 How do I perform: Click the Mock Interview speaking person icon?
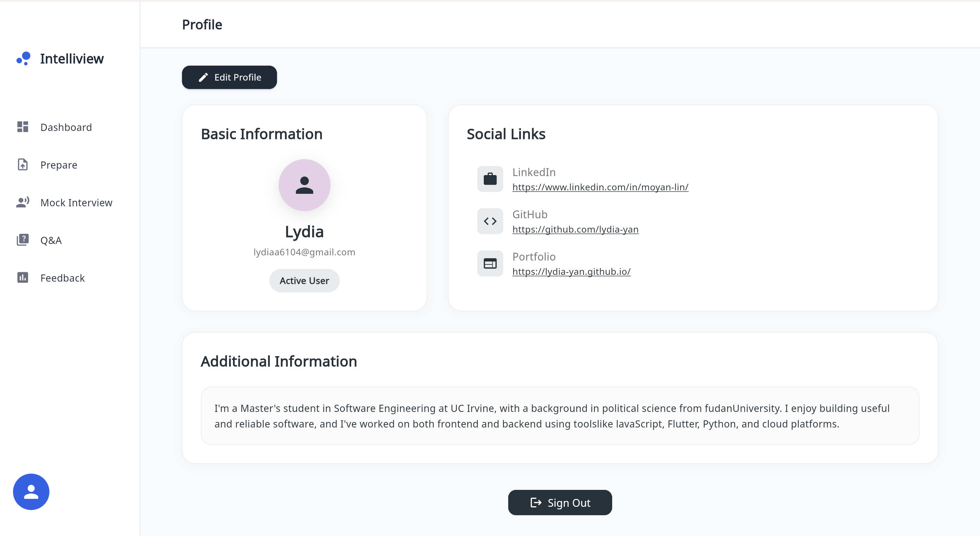click(x=22, y=202)
